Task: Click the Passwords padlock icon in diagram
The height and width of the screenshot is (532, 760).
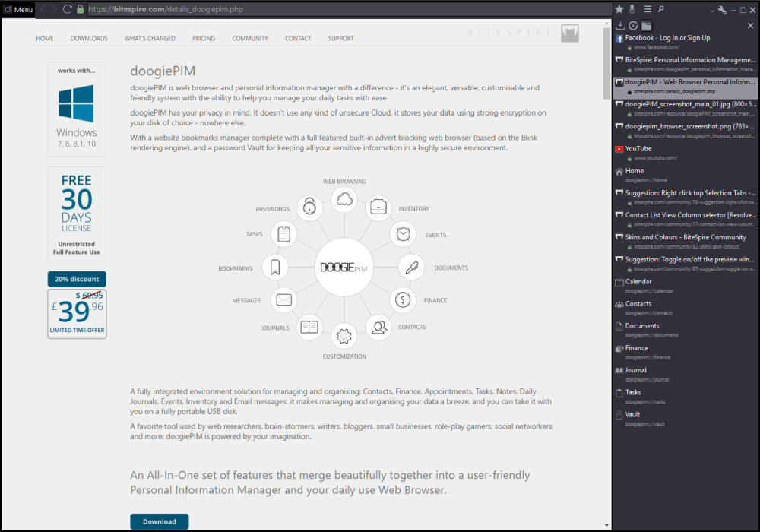Action: coord(309,207)
